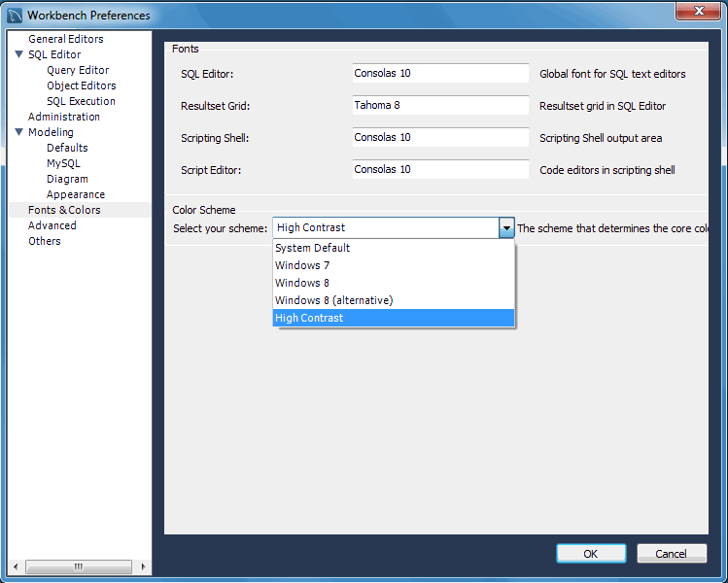Click the Workbench dolphin icon in title bar

(x=15, y=15)
